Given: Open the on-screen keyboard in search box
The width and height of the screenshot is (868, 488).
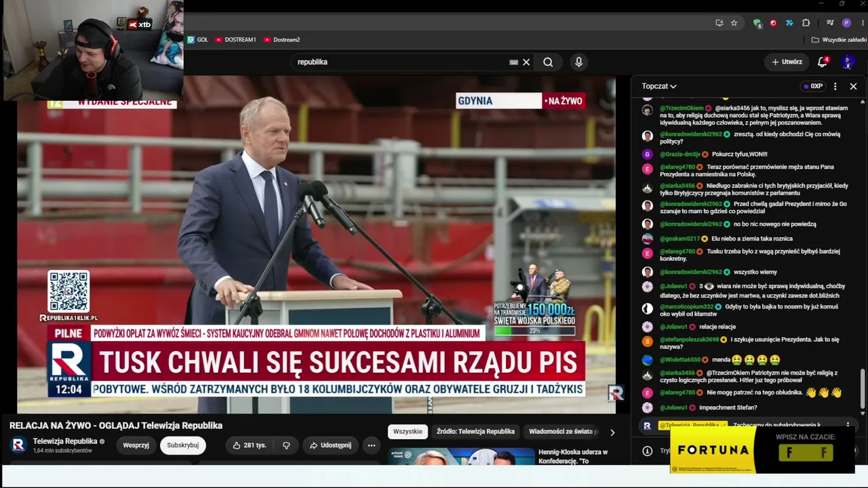Looking at the screenshot, I should tap(514, 62).
